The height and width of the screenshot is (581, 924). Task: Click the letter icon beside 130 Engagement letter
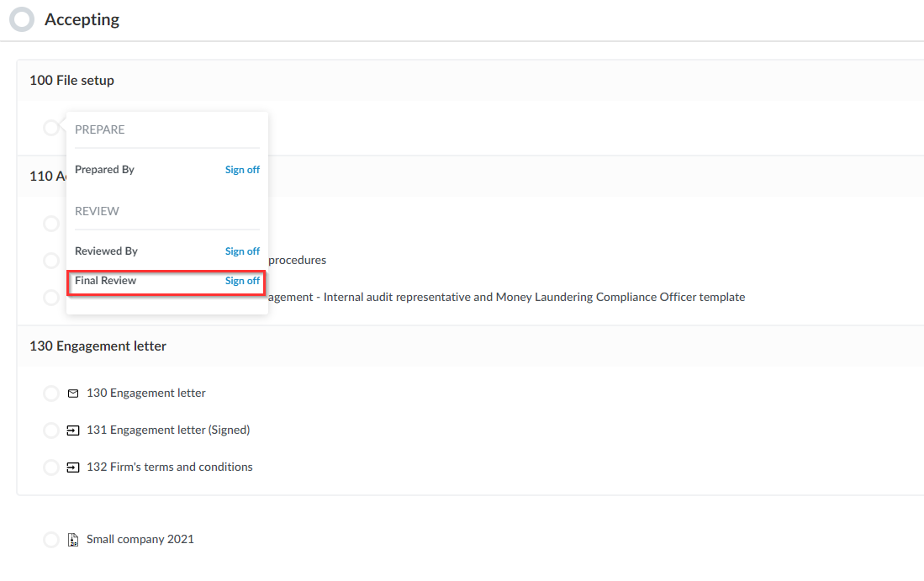[x=73, y=393]
